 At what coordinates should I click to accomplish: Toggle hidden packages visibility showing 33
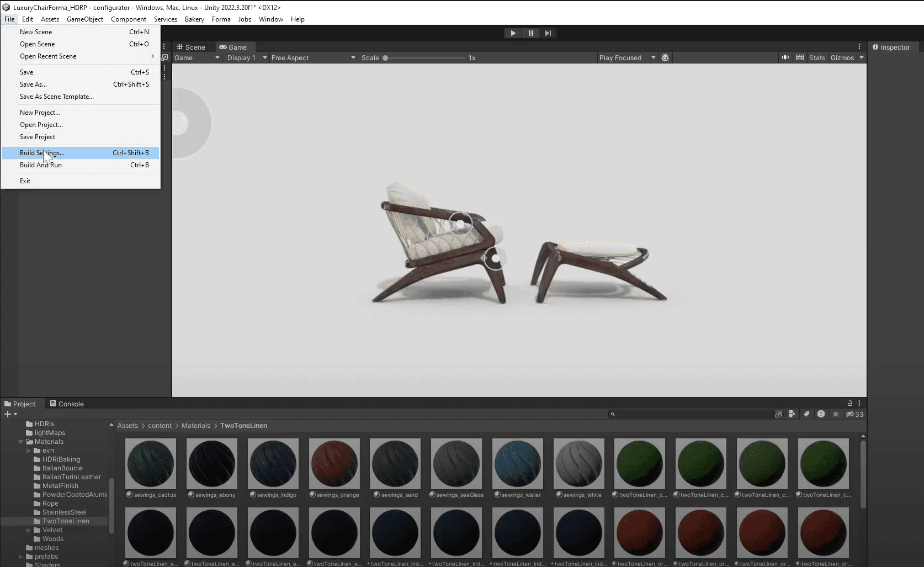coord(854,414)
